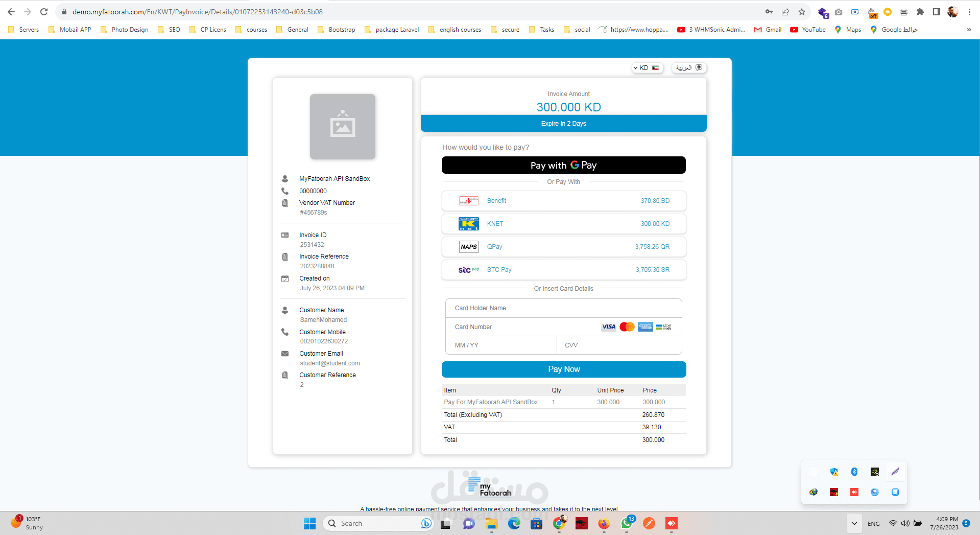Click the Benefit logo icon
This screenshot has width=980, height=535.
point(469,201)
